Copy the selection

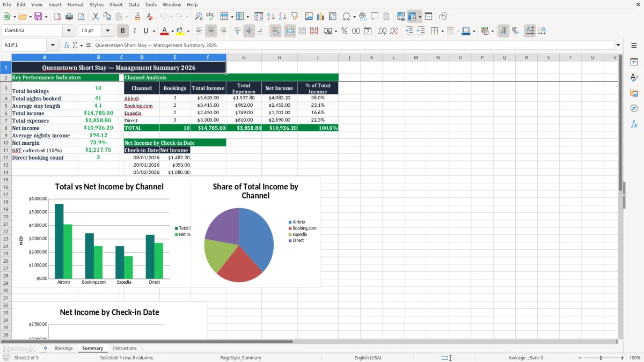(x=107, y=17)
